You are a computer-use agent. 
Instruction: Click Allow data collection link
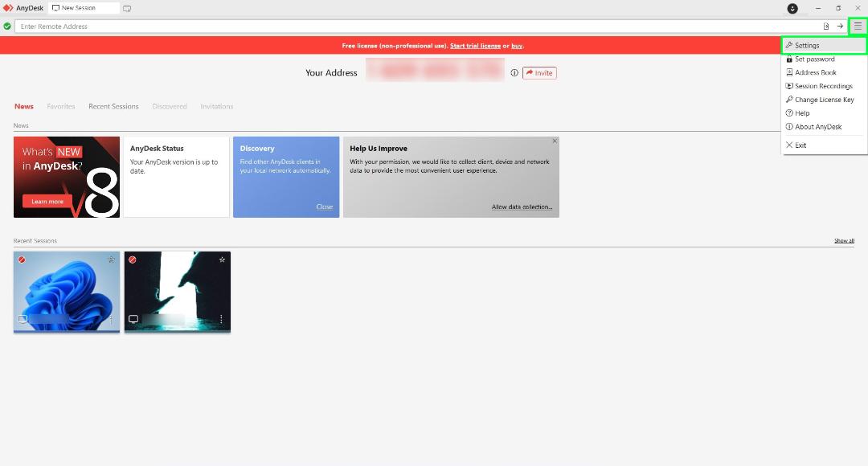pos(522,207)
